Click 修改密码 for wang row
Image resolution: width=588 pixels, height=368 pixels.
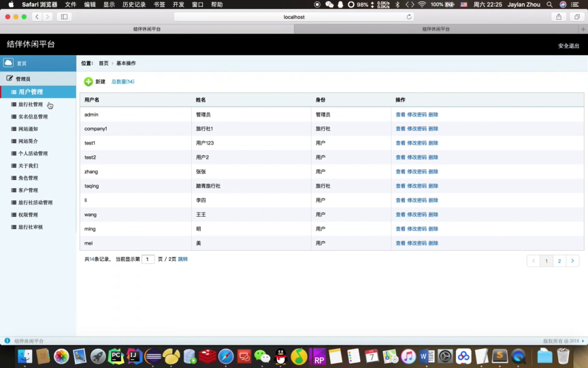click(x=417, y=215)
